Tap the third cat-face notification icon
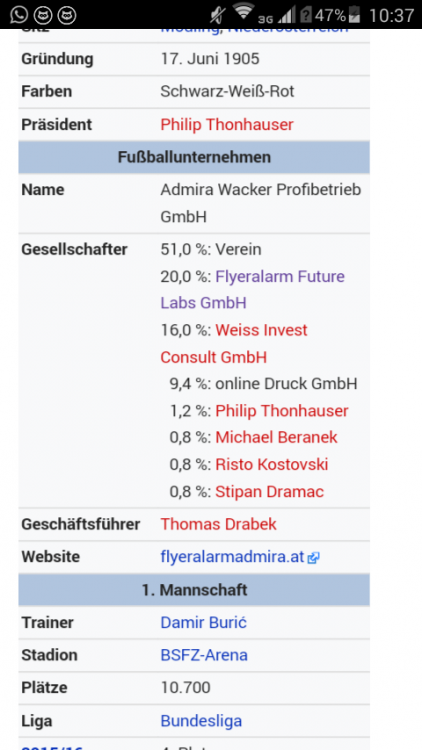The width and height of the screenshot is (422, 750). coord(67,15)
